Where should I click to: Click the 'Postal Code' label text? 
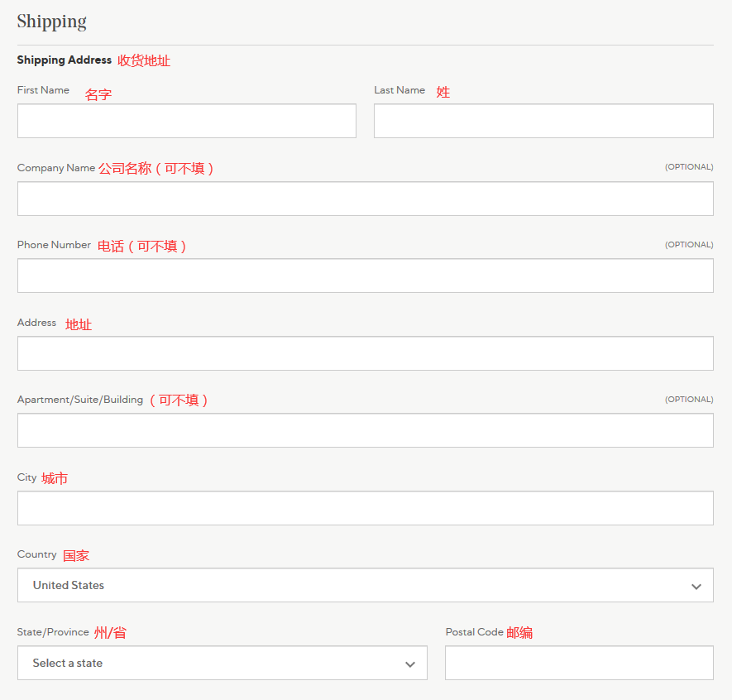click(474, 632)
